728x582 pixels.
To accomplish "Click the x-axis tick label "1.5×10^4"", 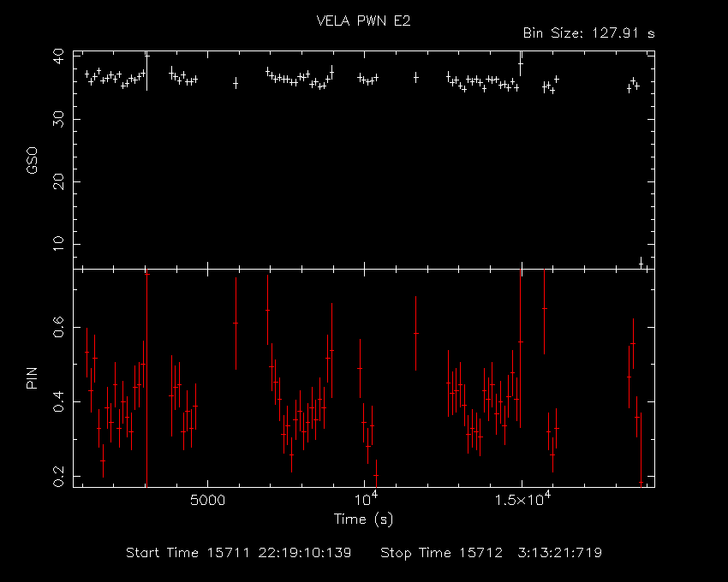I will point(522,499).
